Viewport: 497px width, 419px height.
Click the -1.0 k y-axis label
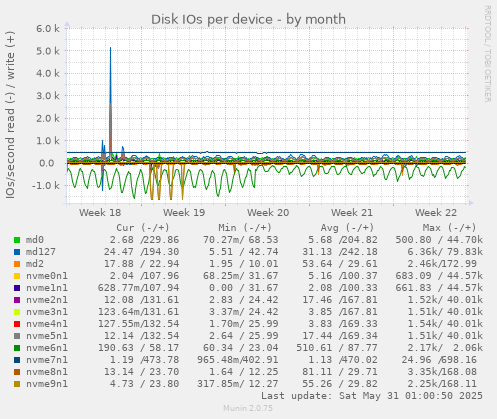point(46,186)
